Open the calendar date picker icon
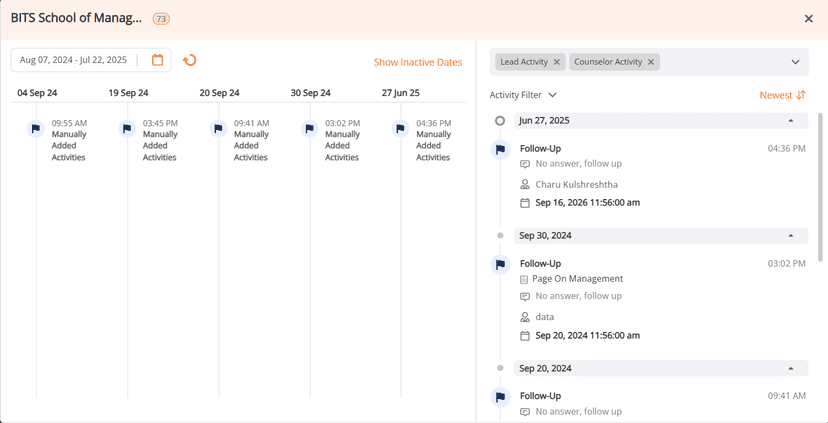The width and height of the screenshot is (828, 423). (x=157, y=60)
